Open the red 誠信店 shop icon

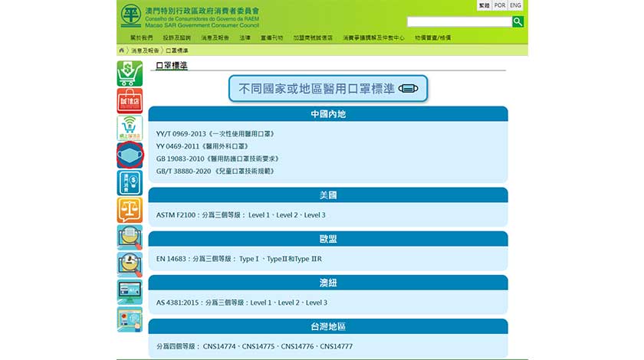pyautogui.click(x=130, y=100)
